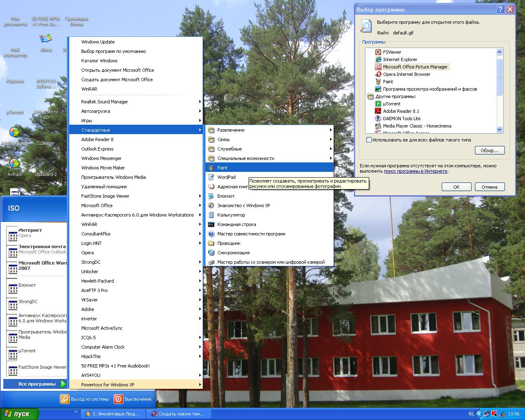
Task: Launch Paint from the Standard submenu
Action: coord(222,168)
